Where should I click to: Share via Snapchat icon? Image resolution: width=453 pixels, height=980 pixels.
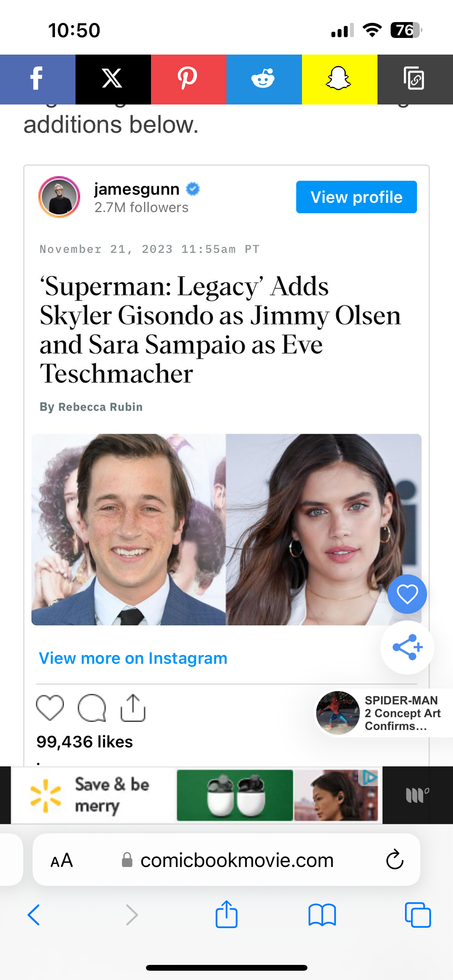pos(339,79)
